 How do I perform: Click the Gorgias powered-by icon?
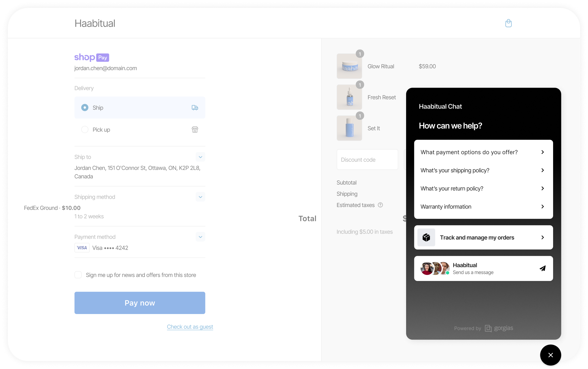coord(488,327)
